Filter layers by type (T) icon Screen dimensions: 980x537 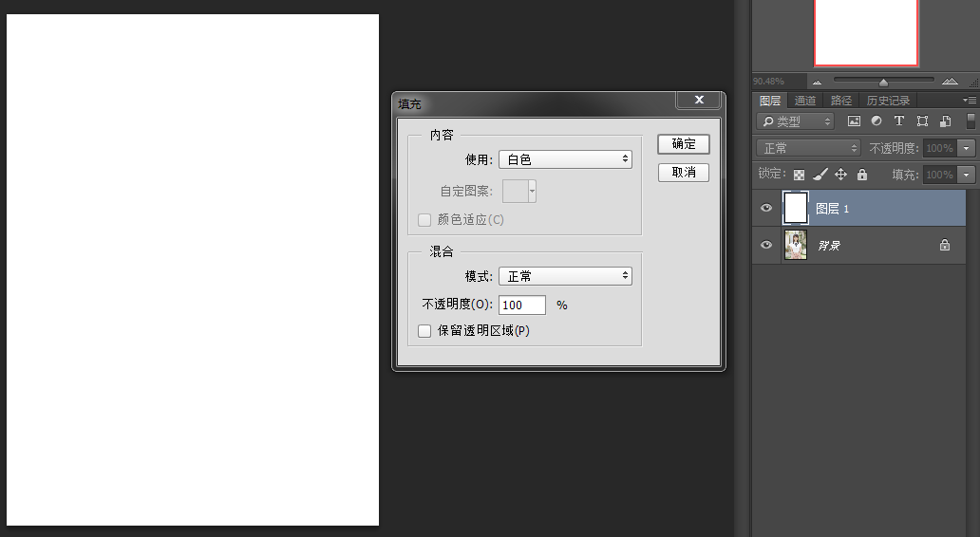898,121
